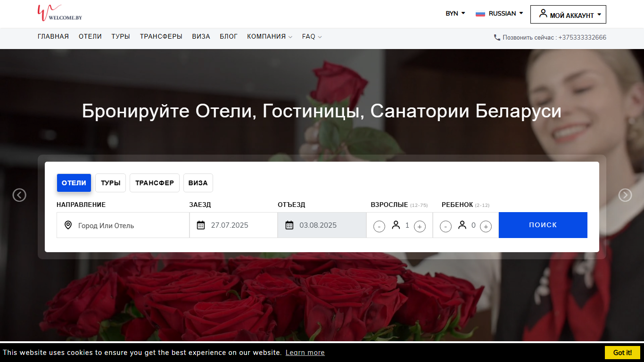Viewport: 644px width, 362px height.
Task: Go to previous slide with left arrow
Action: coord(19,195)
